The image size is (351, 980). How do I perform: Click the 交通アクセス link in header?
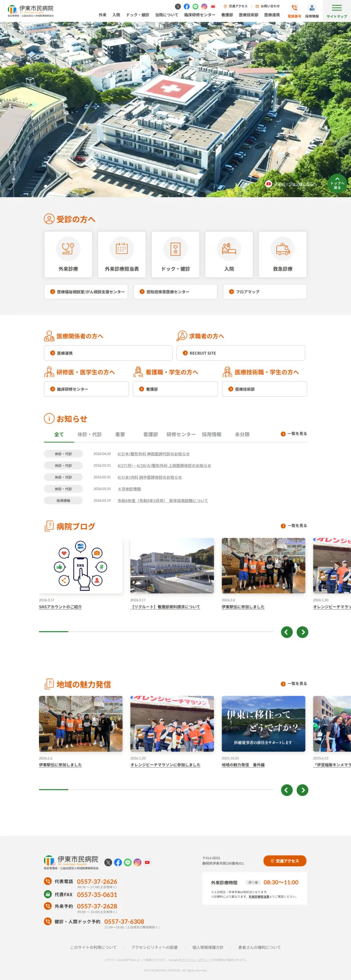[236, 7]
